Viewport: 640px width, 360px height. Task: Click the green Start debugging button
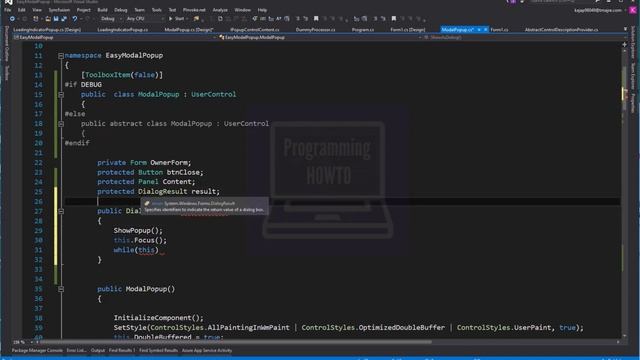pyautogui.click(x=177, y=19)
